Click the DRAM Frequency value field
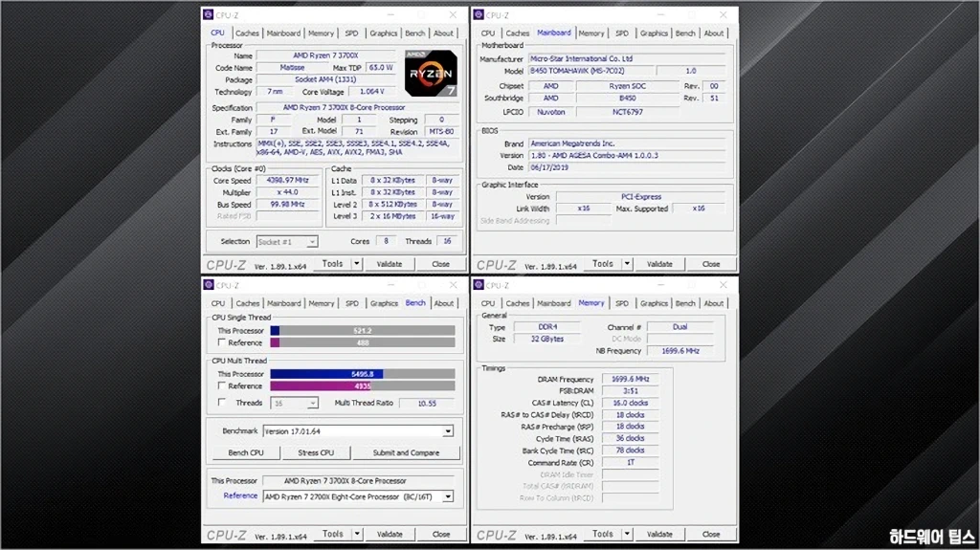The height and width of the screenshot is (550, 980). [630, 379]
